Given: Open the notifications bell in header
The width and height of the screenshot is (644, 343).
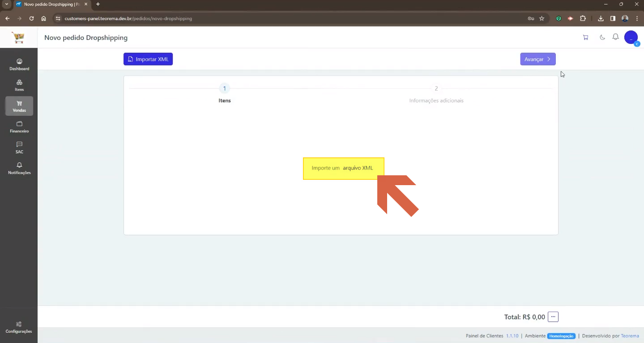Looking at the screenshot, I should click(616, 37).
